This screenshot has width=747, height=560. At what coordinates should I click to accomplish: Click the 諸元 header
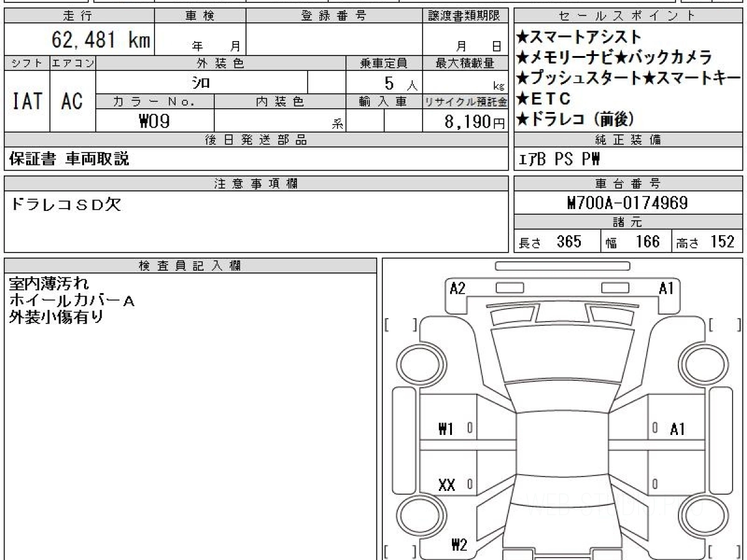click(x=628, y=223)
